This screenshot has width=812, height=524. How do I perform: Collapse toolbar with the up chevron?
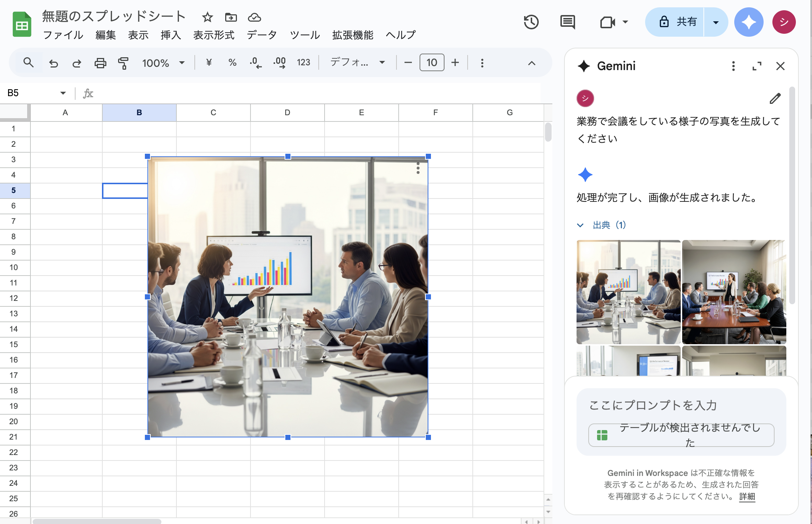click(x=531, y=63)
